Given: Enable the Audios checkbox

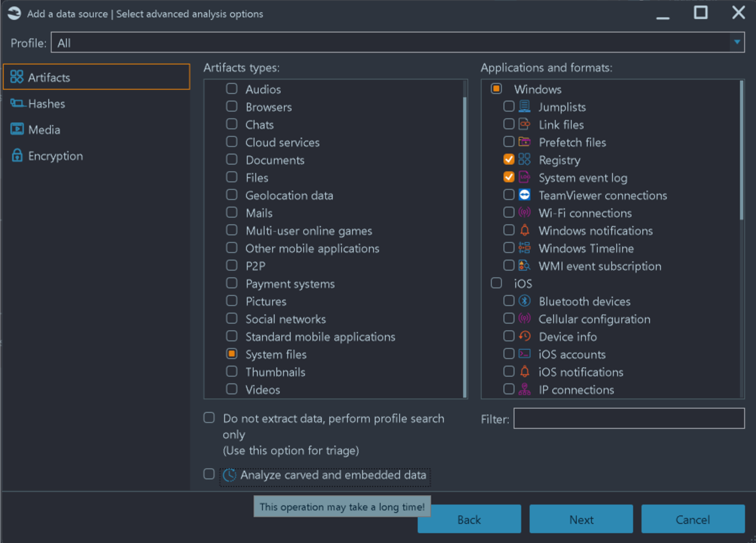Looking at the screenshot, I should (232, 89).
